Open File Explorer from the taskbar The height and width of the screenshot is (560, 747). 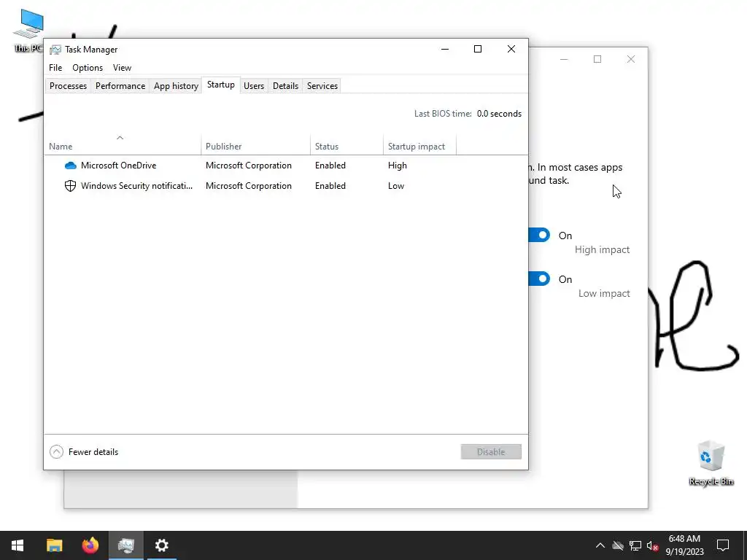point(54,545)
